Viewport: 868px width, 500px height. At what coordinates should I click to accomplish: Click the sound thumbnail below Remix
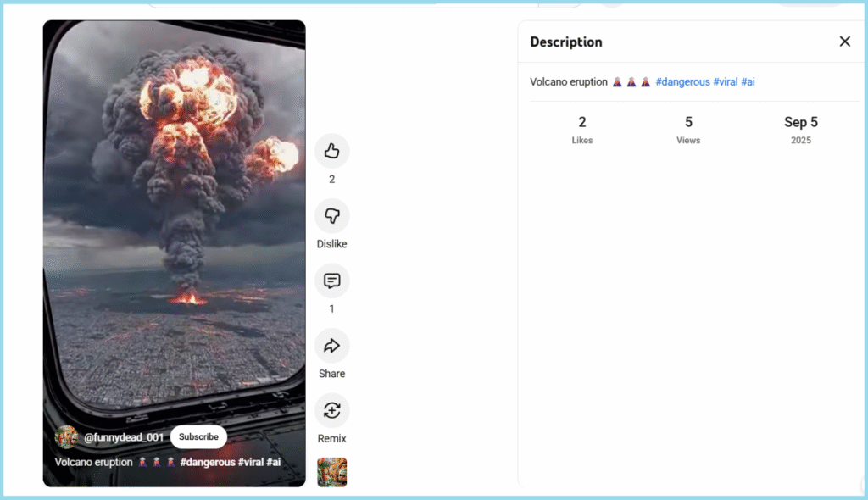pos(331,472)
